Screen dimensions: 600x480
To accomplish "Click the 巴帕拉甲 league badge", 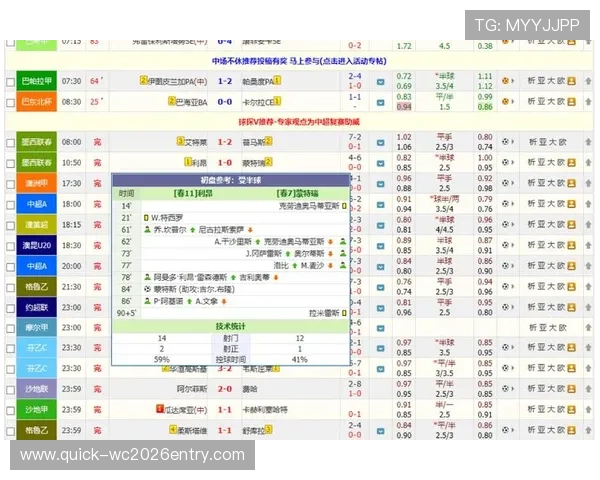I will pyautogui.click(x=36, y=81).
